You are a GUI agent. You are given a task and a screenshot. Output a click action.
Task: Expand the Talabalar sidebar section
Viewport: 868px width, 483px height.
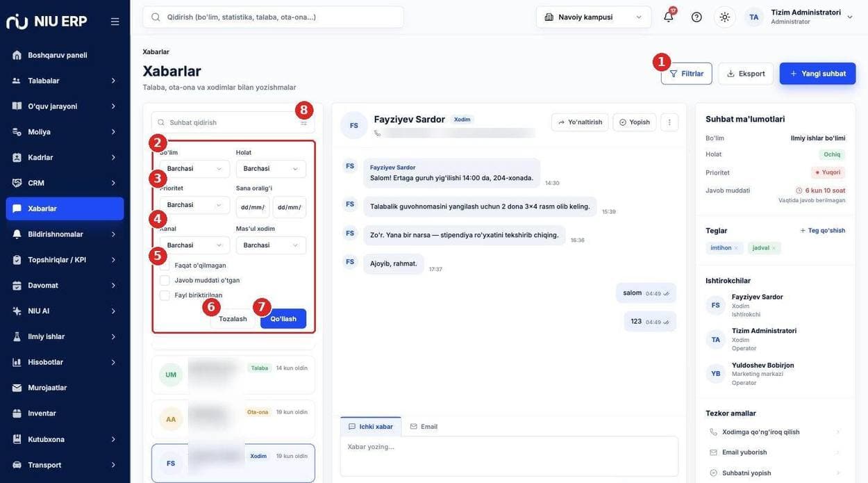65,81
